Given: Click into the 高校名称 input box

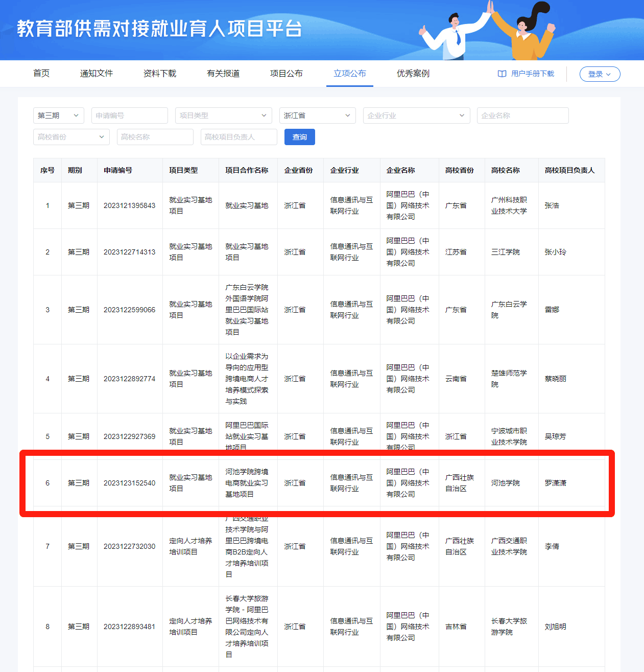Looking at the screenshot, I should point(155,137).
